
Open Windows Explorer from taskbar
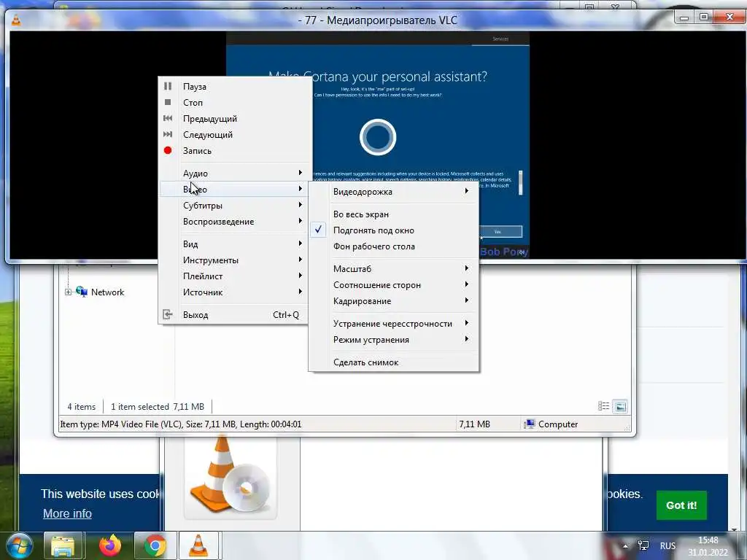point(63,545)
